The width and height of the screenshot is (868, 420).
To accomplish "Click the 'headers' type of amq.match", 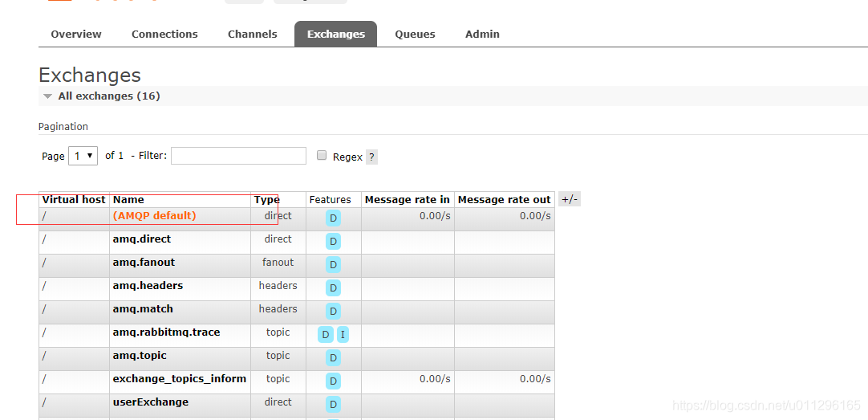I will (278, 308).
